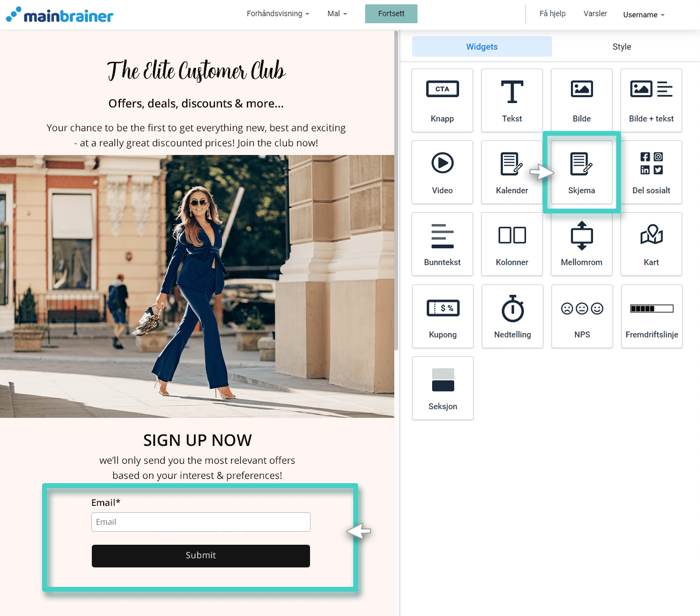Add the Kolonner columns widget

pos(511,244)
